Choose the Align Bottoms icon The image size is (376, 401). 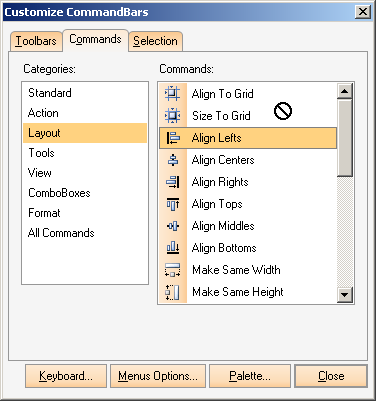(173, 248)
